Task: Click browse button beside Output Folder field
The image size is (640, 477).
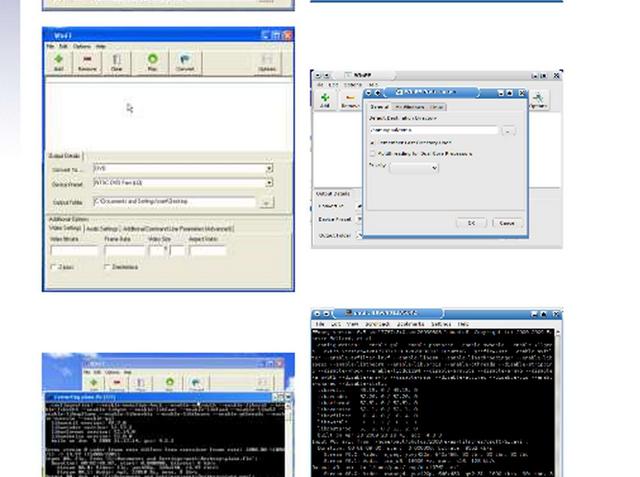Action: click(267, 202)
